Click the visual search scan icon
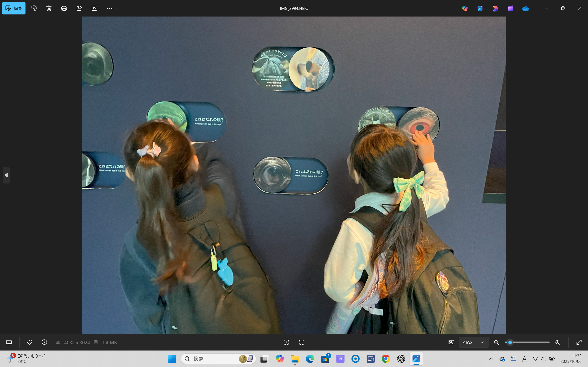This screenshot has height=367, width=588. click(286, 342)
